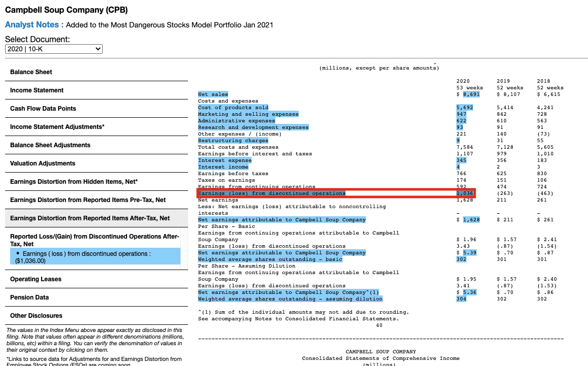
Task: Click the 'Earnings before interest and taxes' label
Action: tap(255, 154)
